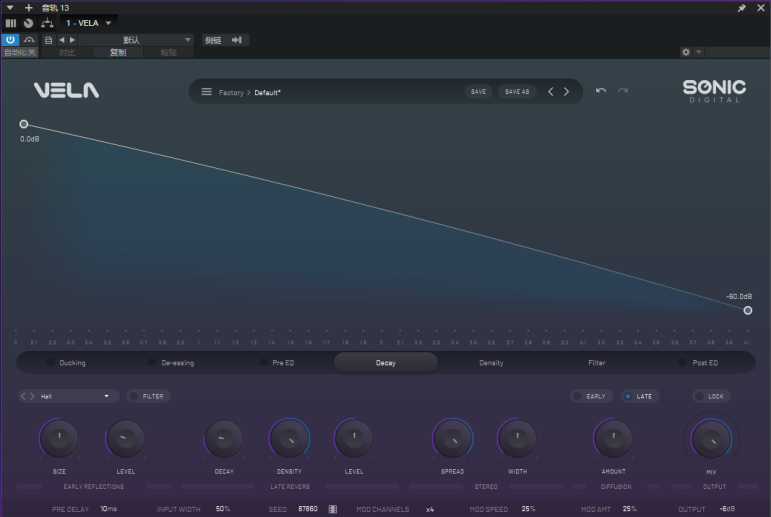Click the SAVE AS button
This screenshot has width=771, height=517.
point(517,92)
